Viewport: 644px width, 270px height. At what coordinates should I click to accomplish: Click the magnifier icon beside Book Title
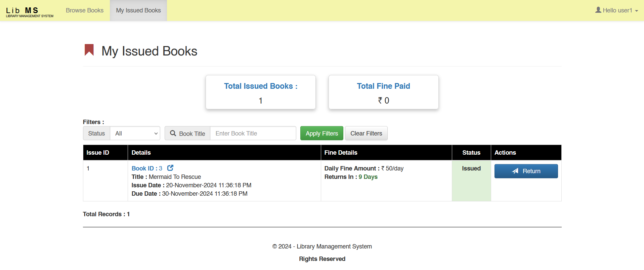click(x=173, y=133)
